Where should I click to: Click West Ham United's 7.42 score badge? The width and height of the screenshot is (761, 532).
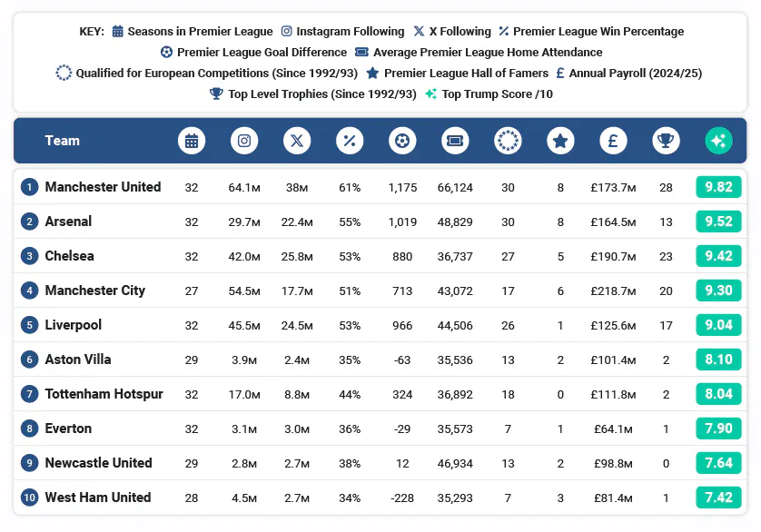pyautogui.click(x=718, y=498)
